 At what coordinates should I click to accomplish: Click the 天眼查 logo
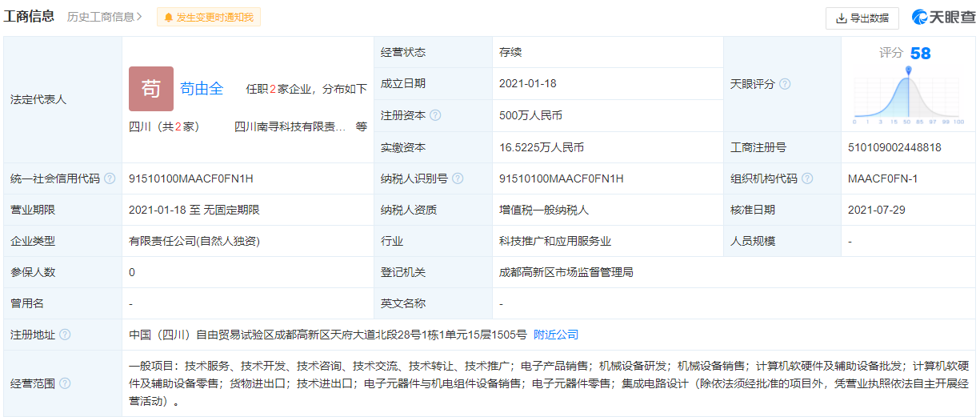pos(943,18)
